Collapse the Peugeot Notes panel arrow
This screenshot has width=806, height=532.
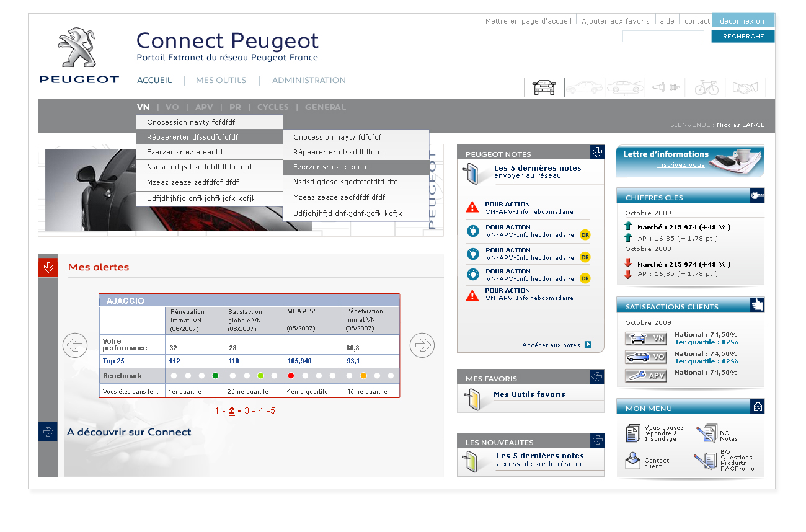click(597, 152)
